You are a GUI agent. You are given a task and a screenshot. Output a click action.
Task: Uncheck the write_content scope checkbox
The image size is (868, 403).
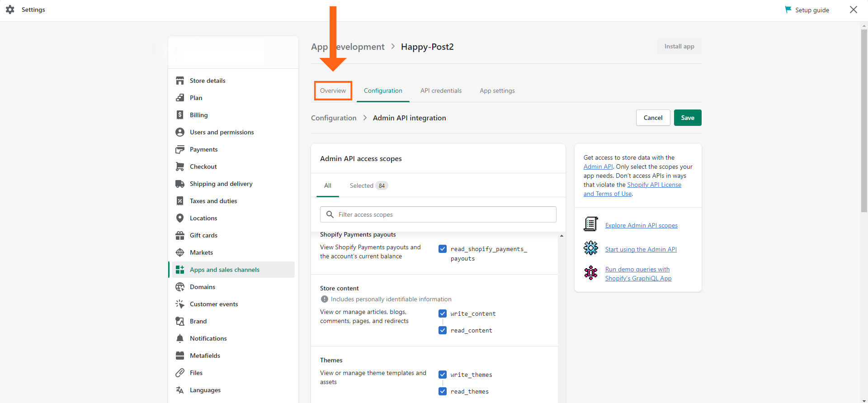[443, 313]
